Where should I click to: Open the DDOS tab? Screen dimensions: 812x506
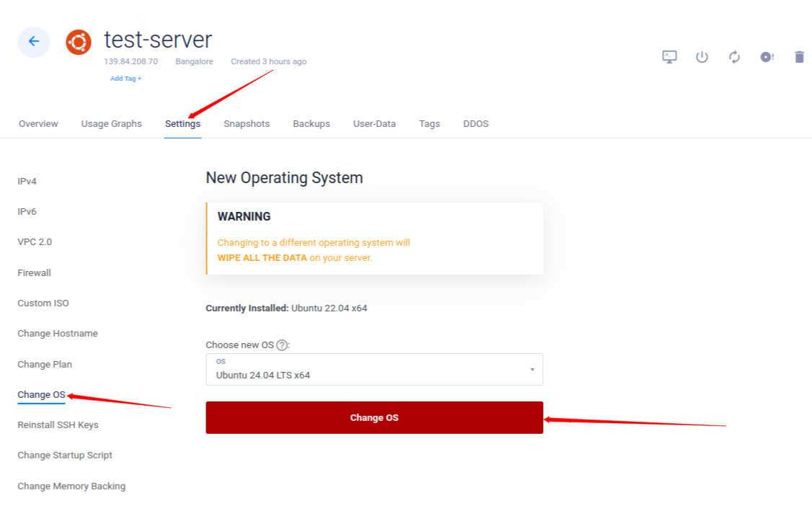tap(476, 124)
